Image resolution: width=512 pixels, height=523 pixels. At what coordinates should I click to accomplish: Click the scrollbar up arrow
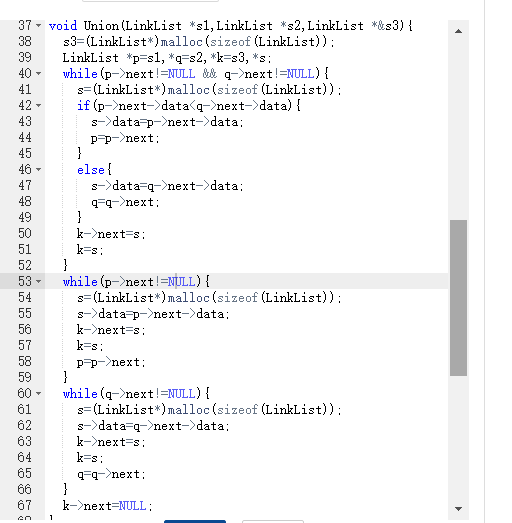(x=458, y=31)
